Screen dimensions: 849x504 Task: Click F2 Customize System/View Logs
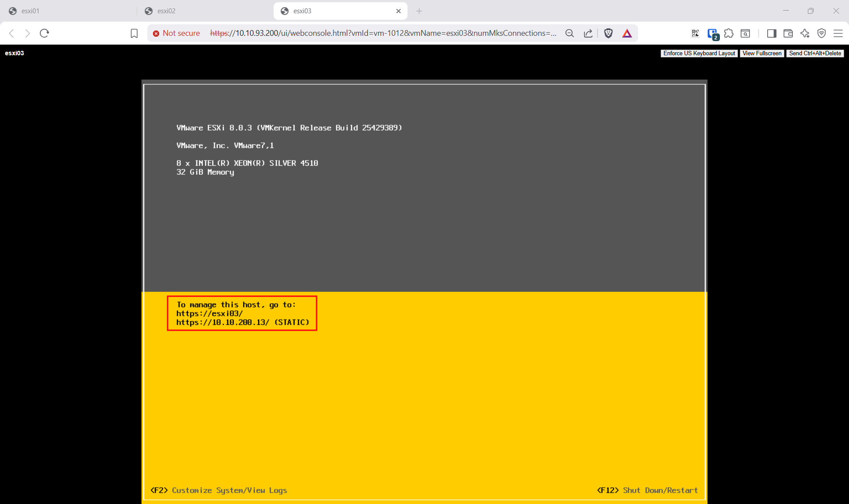[x=219, y=490]
